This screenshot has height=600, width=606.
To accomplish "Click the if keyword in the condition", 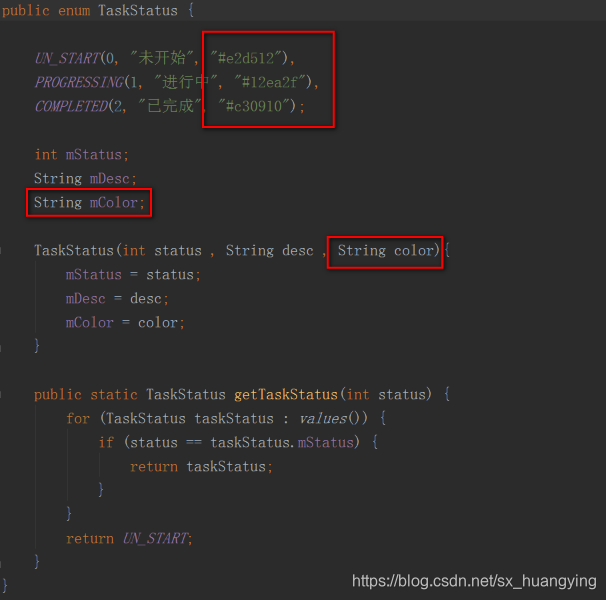I will (106, 443).
